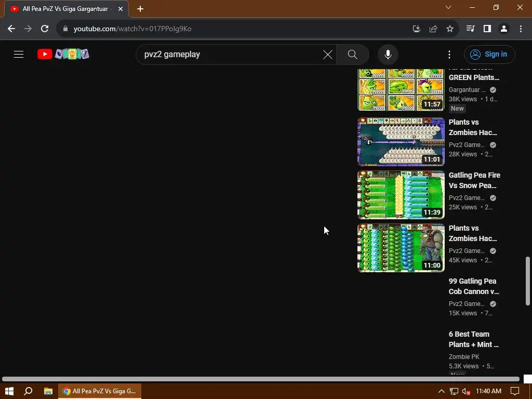
Task: Share this page from the address bar
Action: [433, 29]
